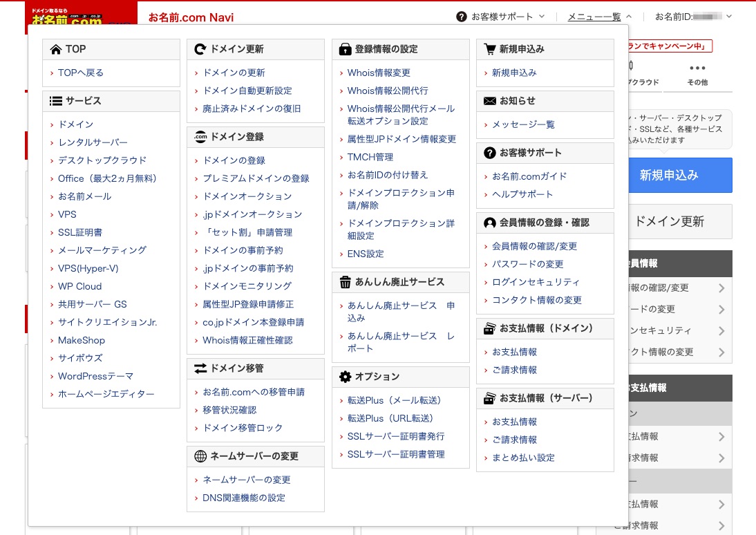Select デスクトップクラウド menu entry

tap(102, 160)
